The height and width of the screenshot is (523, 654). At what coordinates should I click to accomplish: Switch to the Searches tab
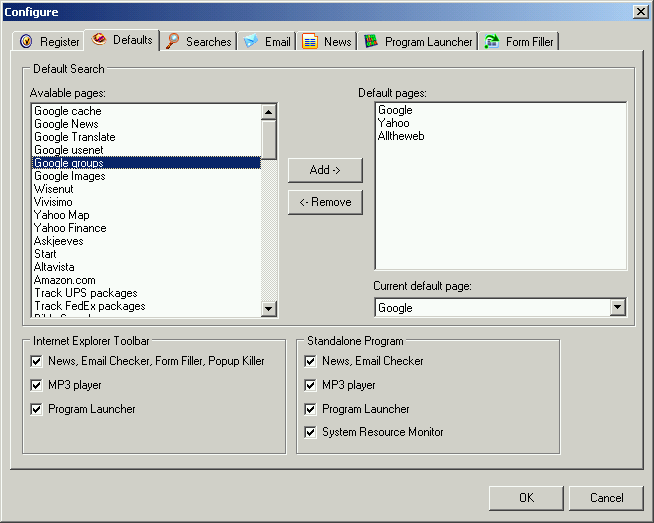[199, 41]
